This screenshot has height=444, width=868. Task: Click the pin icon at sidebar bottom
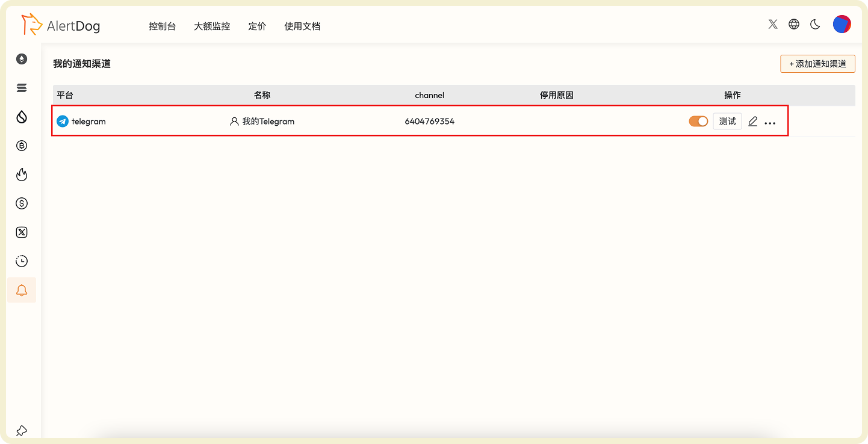22,431
